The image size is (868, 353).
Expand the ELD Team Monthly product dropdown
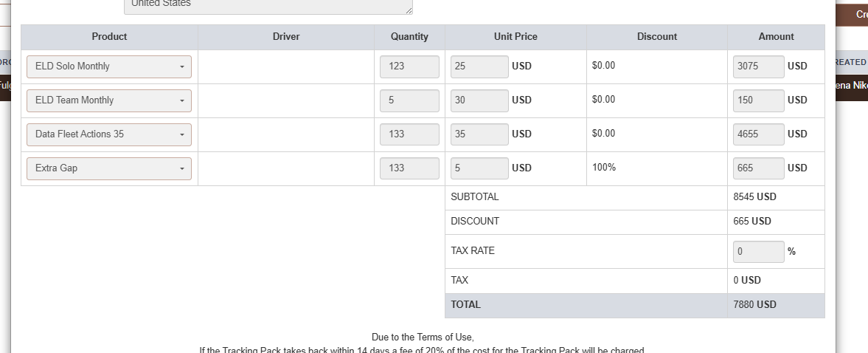coord(109,100)
